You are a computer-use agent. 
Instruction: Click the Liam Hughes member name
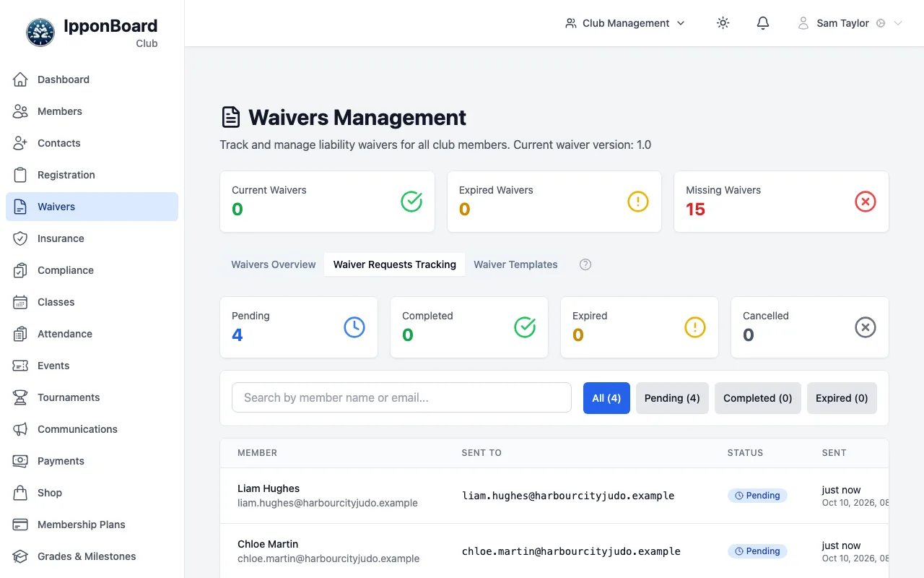[269, 488]
